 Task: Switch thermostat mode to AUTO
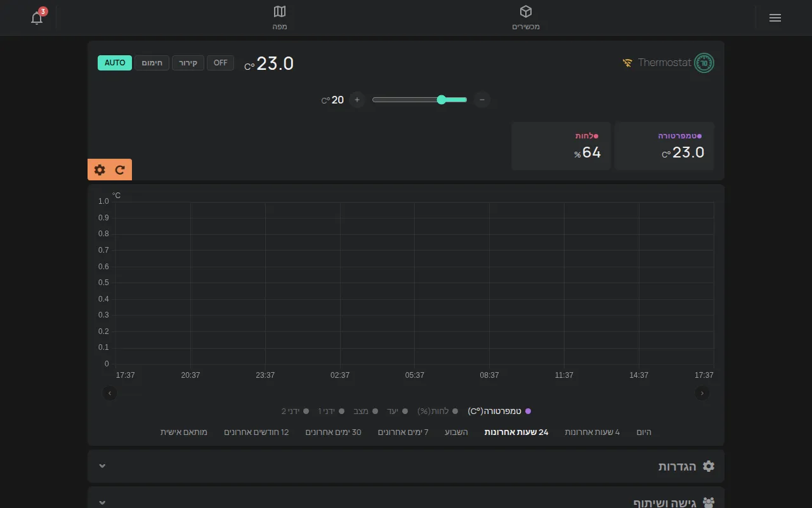point(115,63)
